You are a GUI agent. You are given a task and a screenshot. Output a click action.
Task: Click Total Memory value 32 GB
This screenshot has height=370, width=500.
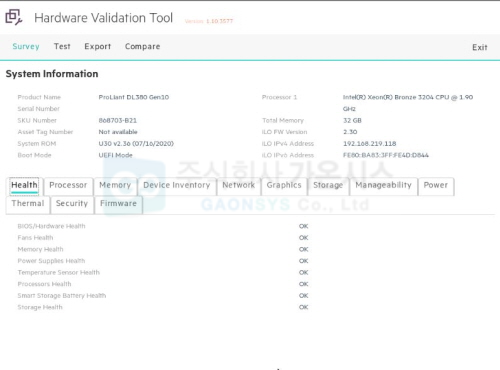(x=352, y=120)
